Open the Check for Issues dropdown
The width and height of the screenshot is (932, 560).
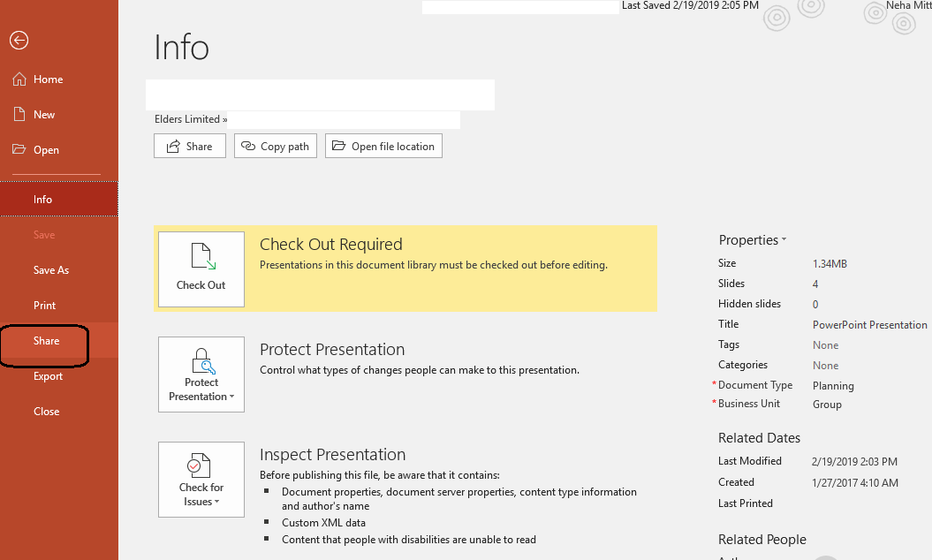pos(201,480)
